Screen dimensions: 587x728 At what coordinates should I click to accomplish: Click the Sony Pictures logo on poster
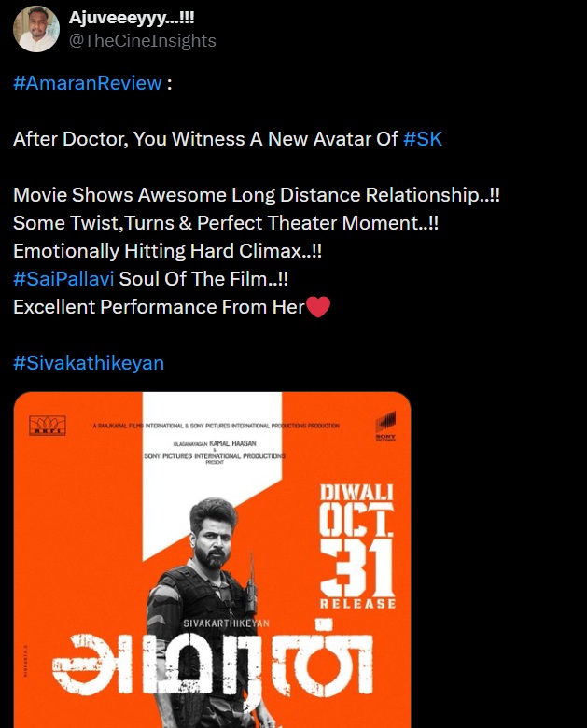385,426
